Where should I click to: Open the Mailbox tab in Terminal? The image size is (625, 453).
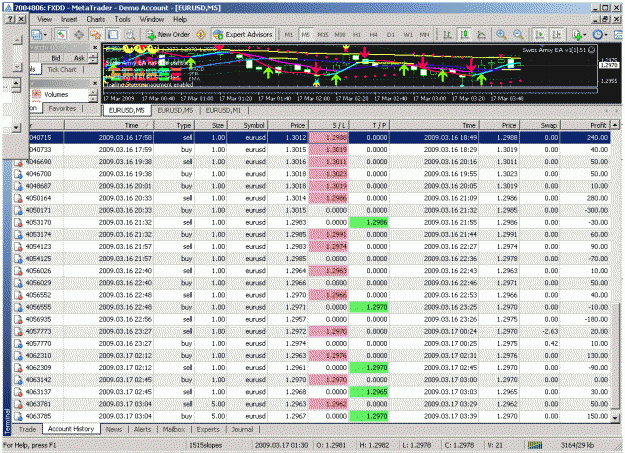point(174,429)
